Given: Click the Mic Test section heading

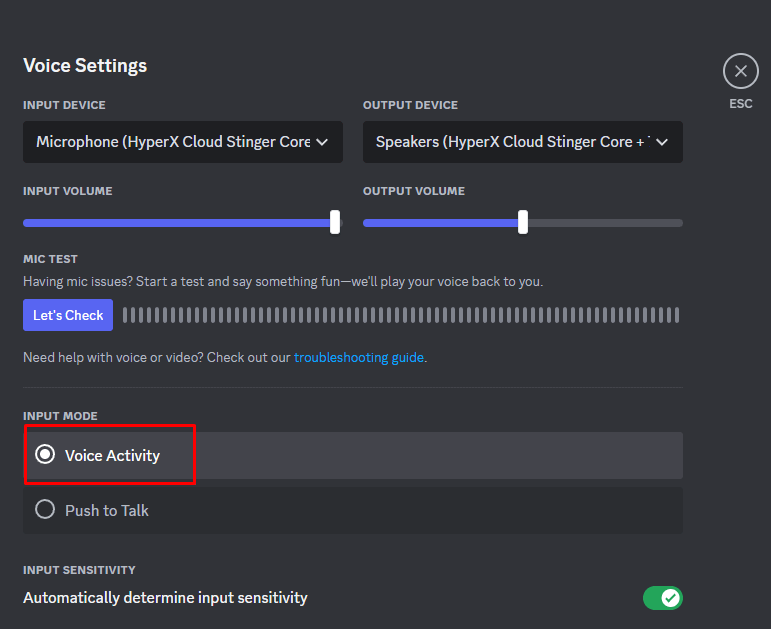Looking at the screenshot, I should [50, 259].
